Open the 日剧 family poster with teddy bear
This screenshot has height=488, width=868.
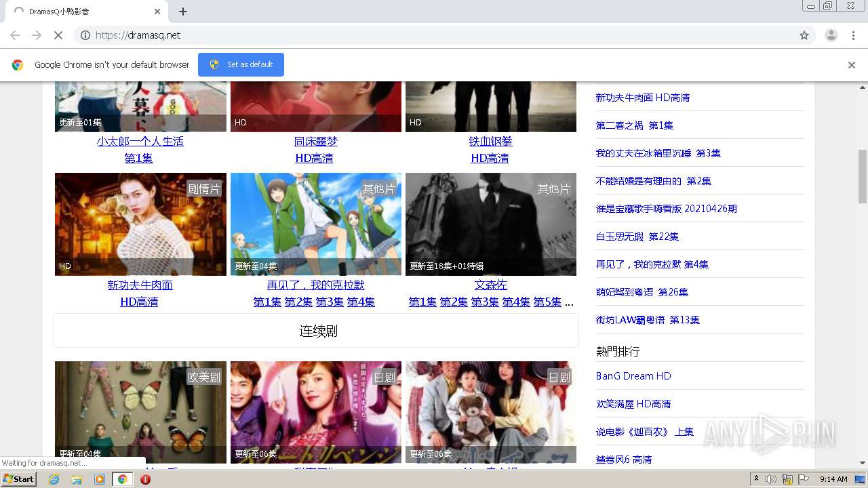click(x=491, y=412)
